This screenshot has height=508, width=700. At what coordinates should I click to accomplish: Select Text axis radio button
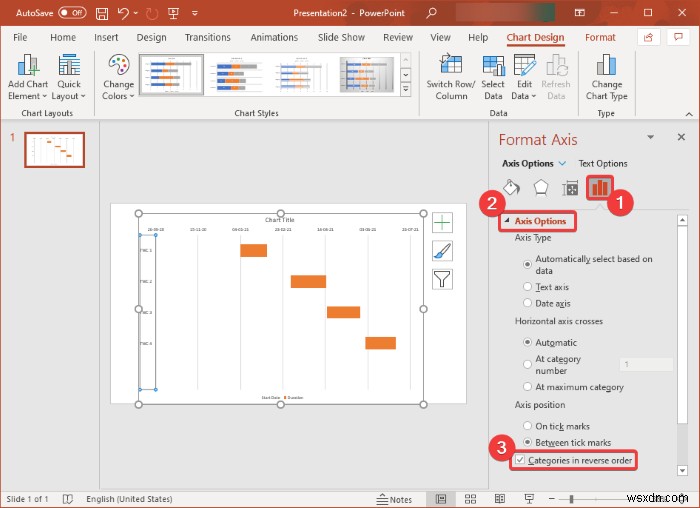pyautogui.click(x=527, y=287)
